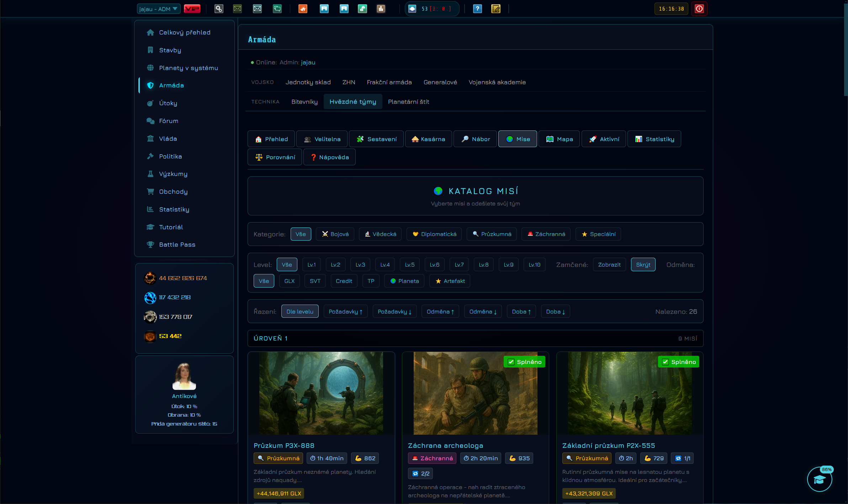848x504 pixels.
Task: Go to Výzkumy in the sidebar
Action: pos(173,174)
